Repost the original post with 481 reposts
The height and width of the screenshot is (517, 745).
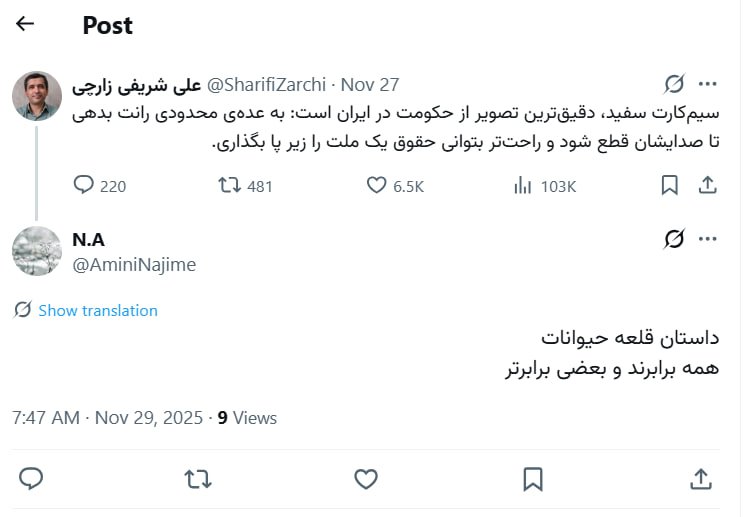(x=228, y=185)
